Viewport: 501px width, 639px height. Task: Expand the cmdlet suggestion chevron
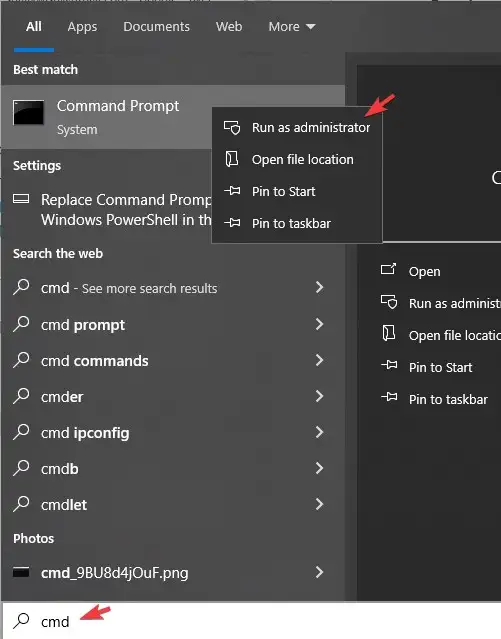pos(320,504)
